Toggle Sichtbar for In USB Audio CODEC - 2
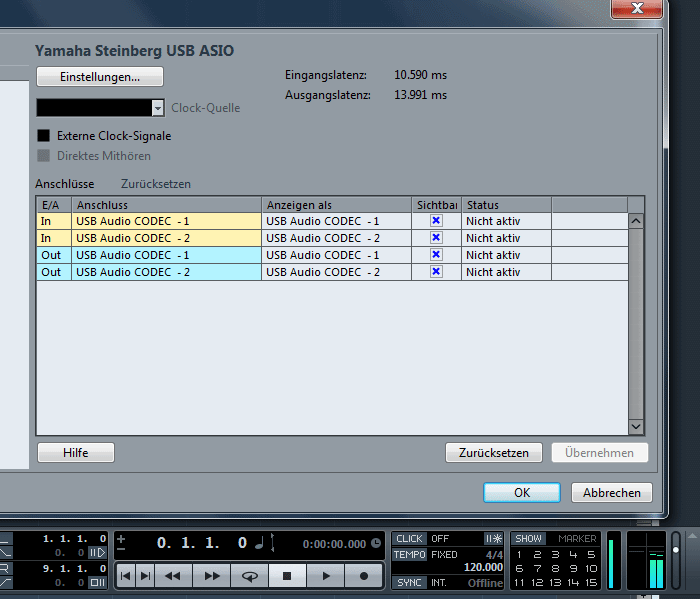This screenshot has height=599, width=700. click(436, 237)
